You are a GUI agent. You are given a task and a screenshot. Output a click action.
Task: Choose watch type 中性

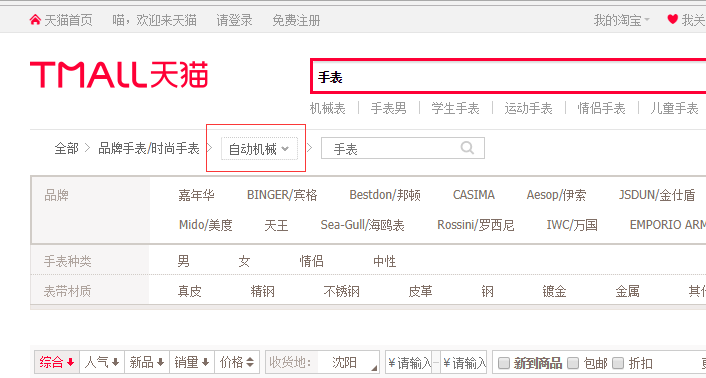point(385,261)
